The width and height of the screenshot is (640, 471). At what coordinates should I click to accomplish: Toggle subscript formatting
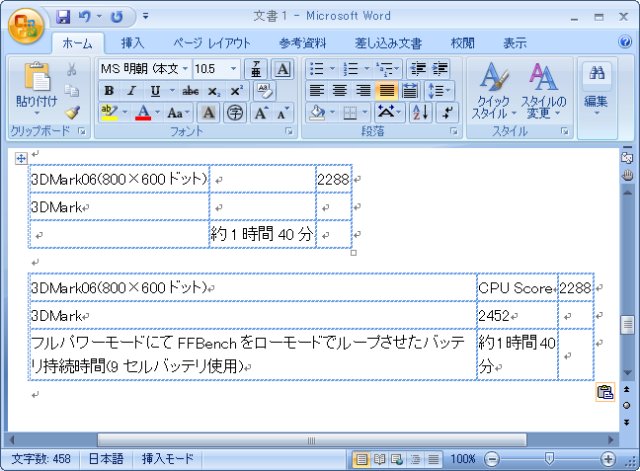[213, 91]
